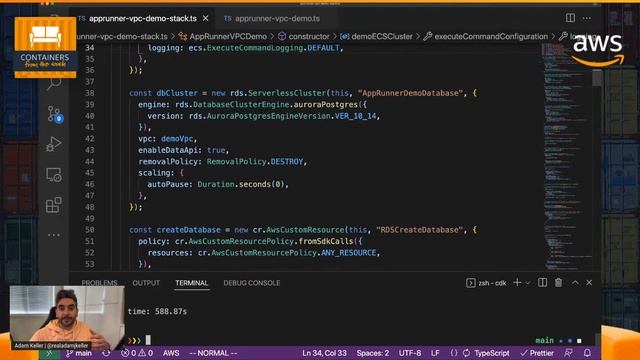
Task: Click the Prettier status bar item
Action: pyautogui.click(x=537, y=353)
